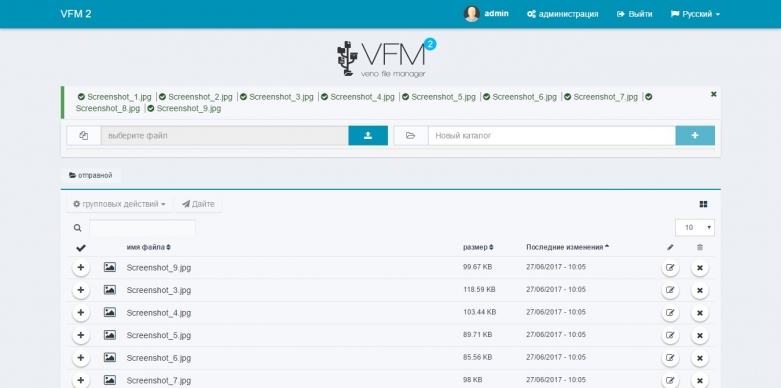Click the image icon of Screenshot_6.jpg
The image size is (781, 388).
110,358
